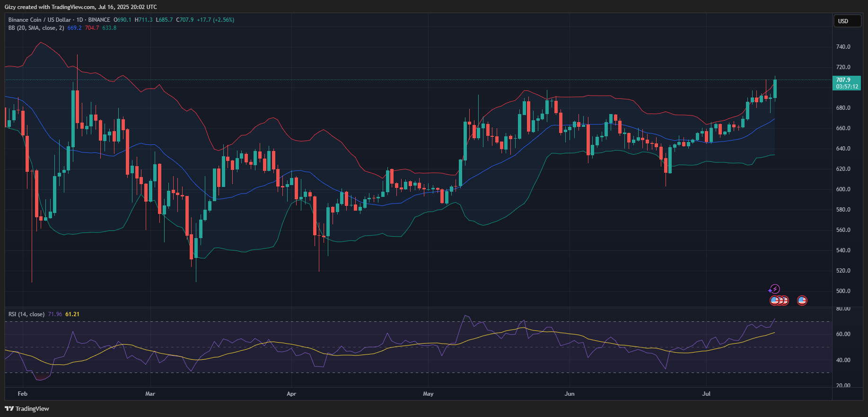Click the current price label 707.9
Image resolution: width=868 pixels, height=417 pixels.
[843, 80]
